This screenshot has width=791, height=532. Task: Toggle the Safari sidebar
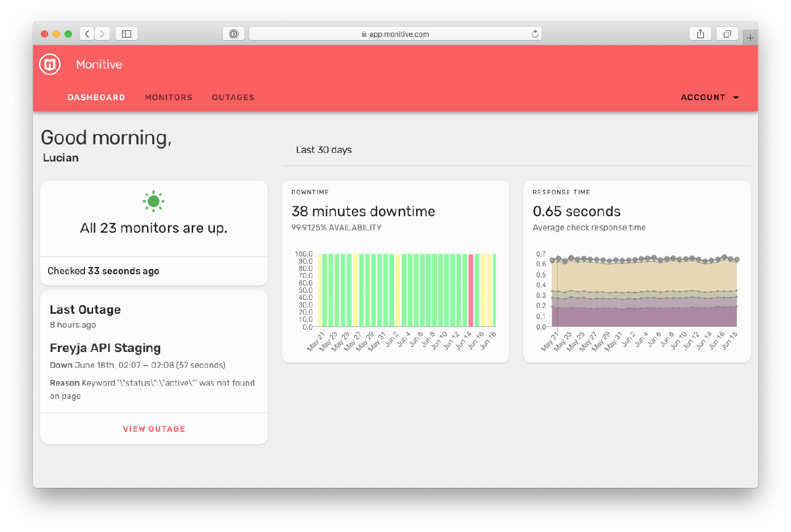point(125,34)
